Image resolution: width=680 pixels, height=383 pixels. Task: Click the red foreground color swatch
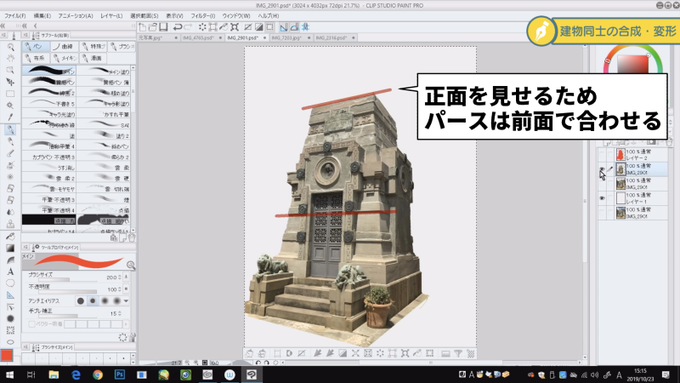7,355
